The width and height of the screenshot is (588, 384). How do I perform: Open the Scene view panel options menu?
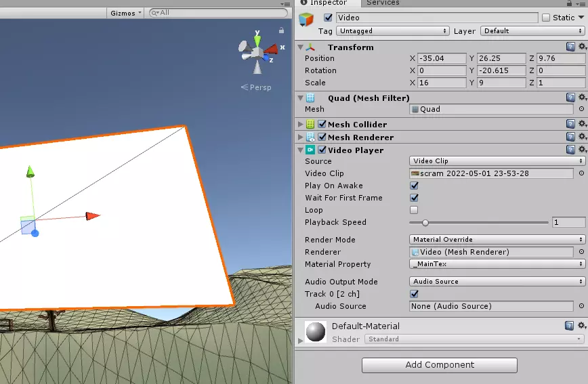[x=285, y=4]
